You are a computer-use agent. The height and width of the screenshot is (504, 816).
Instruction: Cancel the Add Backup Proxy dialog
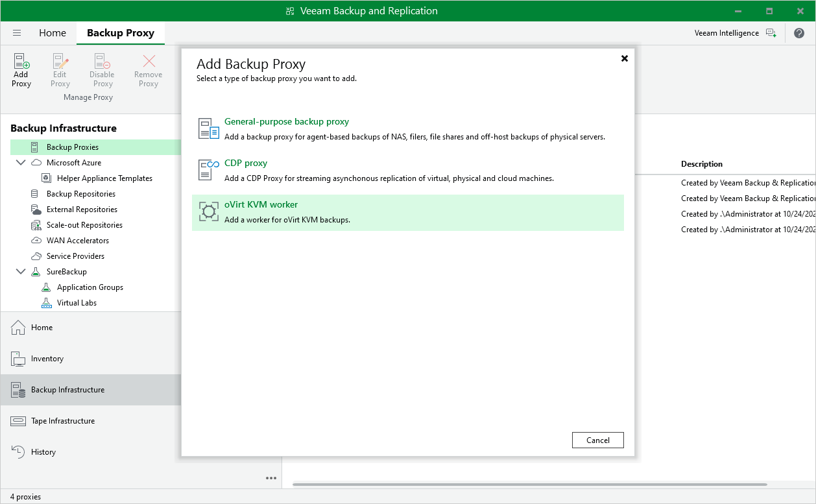pyautogui.click(x=597, y=440)
